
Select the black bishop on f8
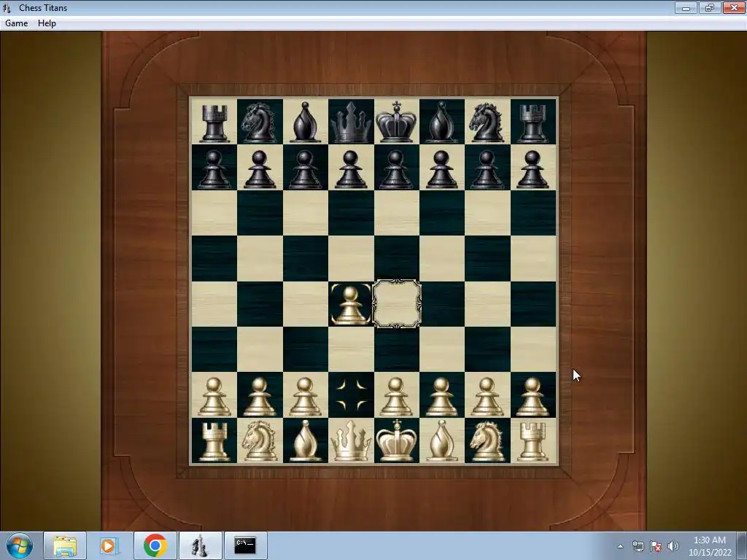point(442,122)
